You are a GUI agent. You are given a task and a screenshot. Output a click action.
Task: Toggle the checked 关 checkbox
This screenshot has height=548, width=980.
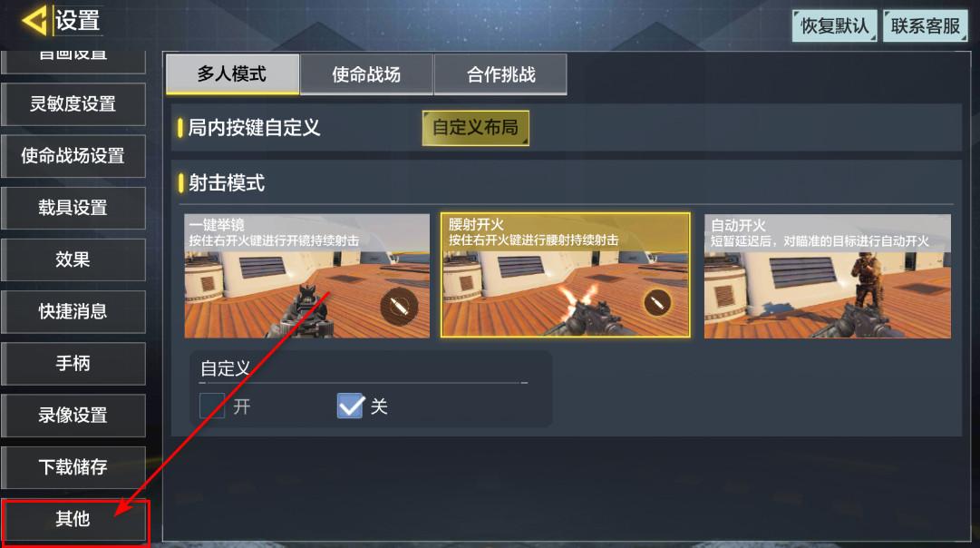350,406
